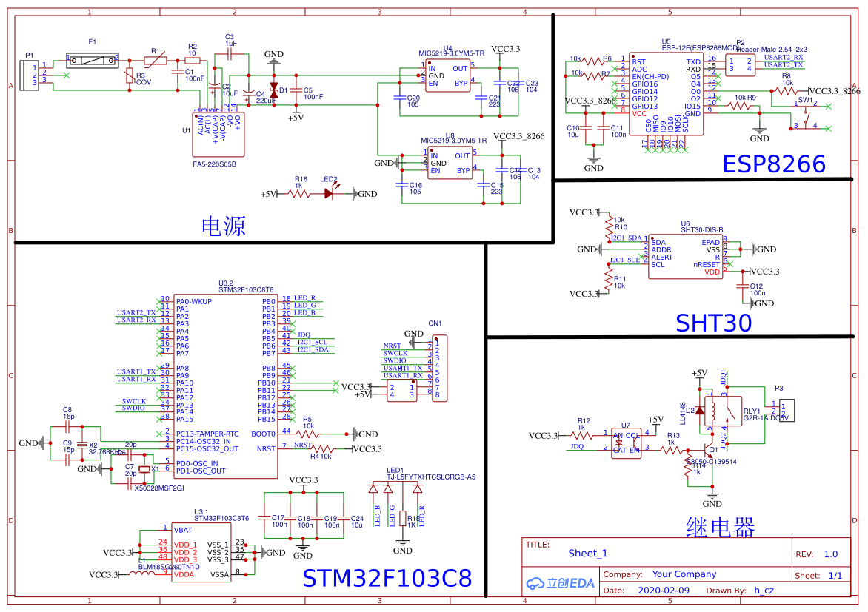The image size is (868, 612).
Task: Click the 'Your Company' field
Action: (x=684, y=574)
